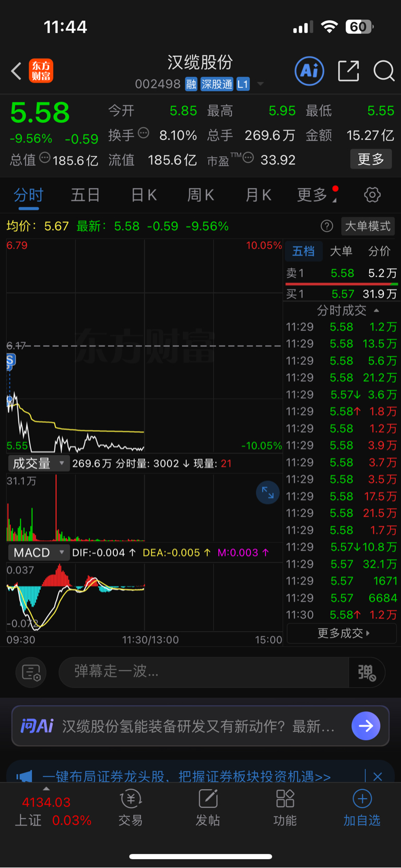
Task: Open chart settings gear icon
Action: [372, 195]
